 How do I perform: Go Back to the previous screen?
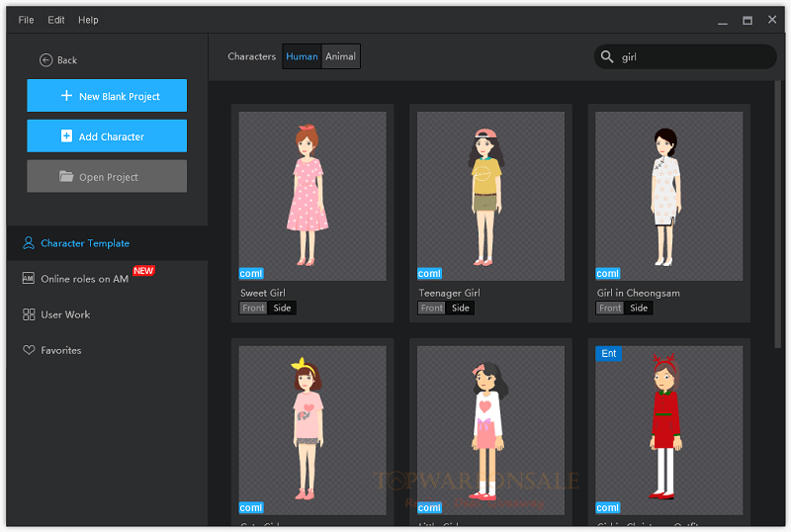tap(58, 60)
